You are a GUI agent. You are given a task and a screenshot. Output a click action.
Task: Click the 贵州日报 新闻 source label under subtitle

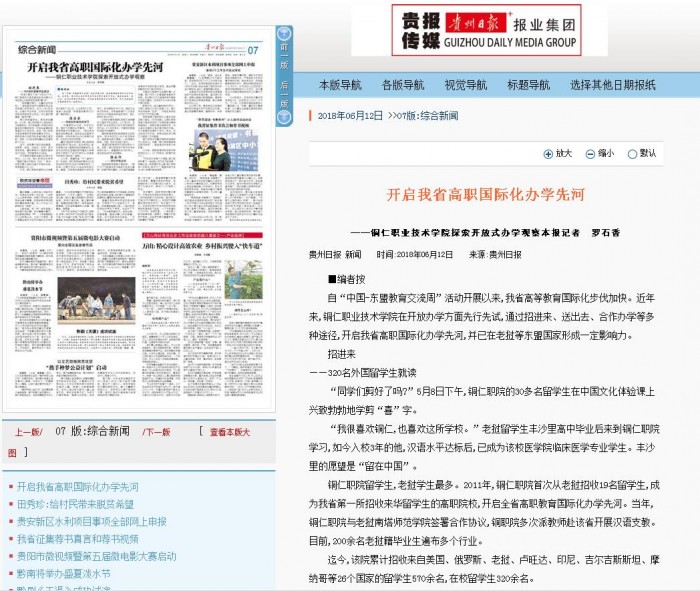click(335, 254)
